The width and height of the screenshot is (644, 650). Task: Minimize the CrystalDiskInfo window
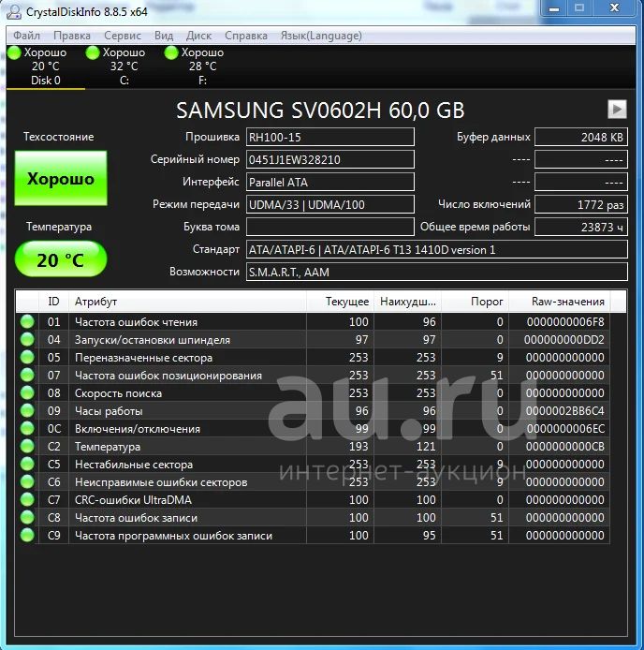coord(554,8)
